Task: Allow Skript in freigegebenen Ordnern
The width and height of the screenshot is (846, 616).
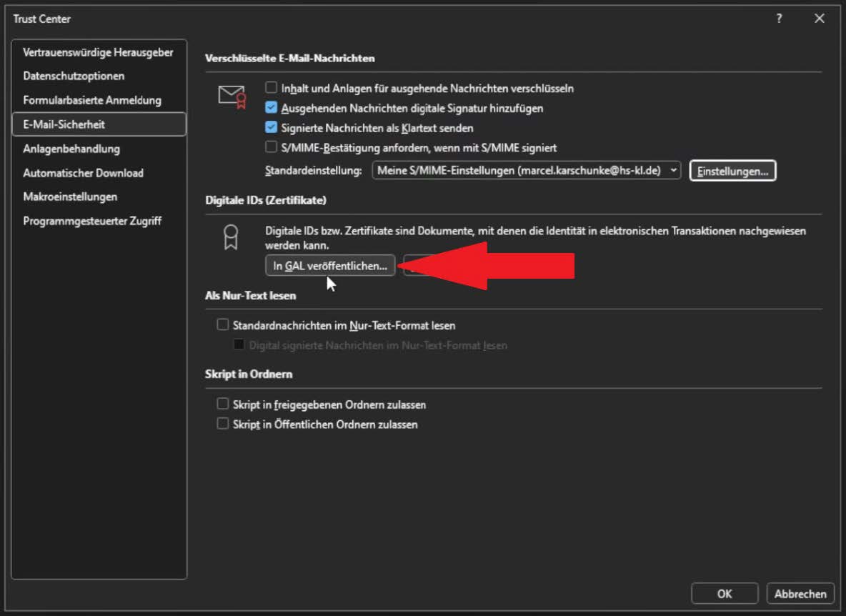Action: tap(223, 404)
